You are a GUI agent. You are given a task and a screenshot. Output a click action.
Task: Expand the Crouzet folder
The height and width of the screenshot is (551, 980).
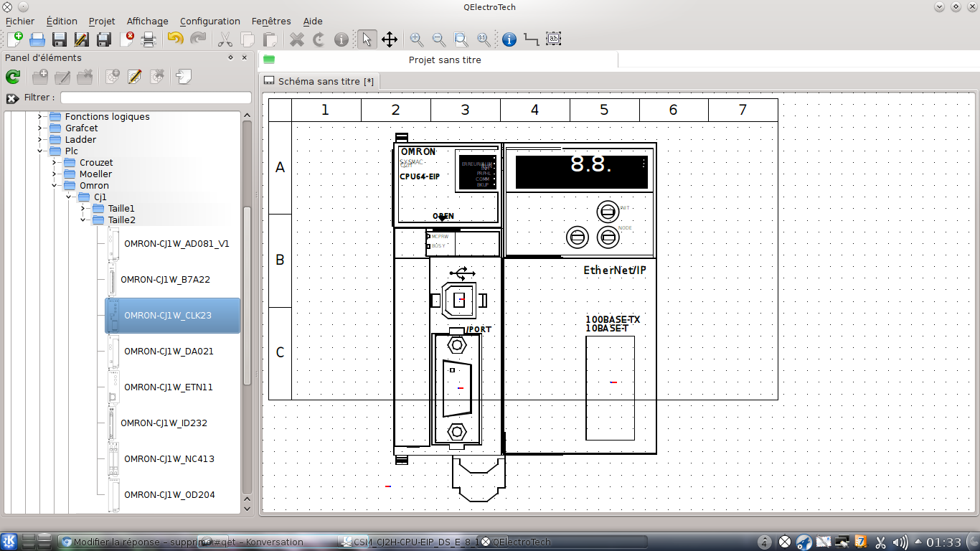tap(54, 162)
